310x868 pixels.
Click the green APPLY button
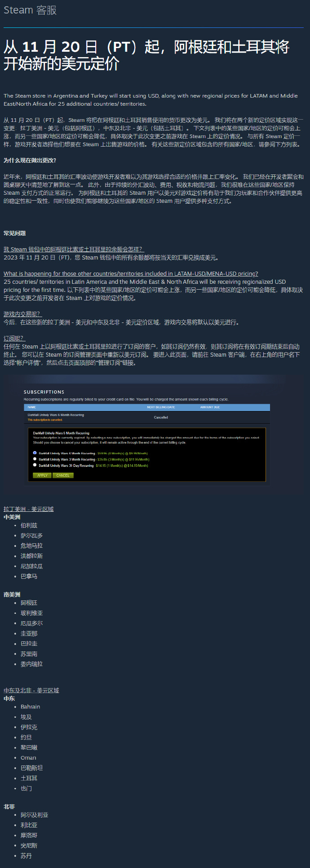tap(42, 475)
